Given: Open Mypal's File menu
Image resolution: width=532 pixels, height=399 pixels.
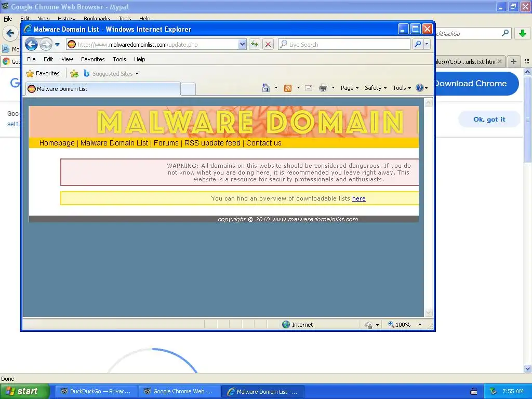Looking at the screenshot, I should (x=8, y=19).
